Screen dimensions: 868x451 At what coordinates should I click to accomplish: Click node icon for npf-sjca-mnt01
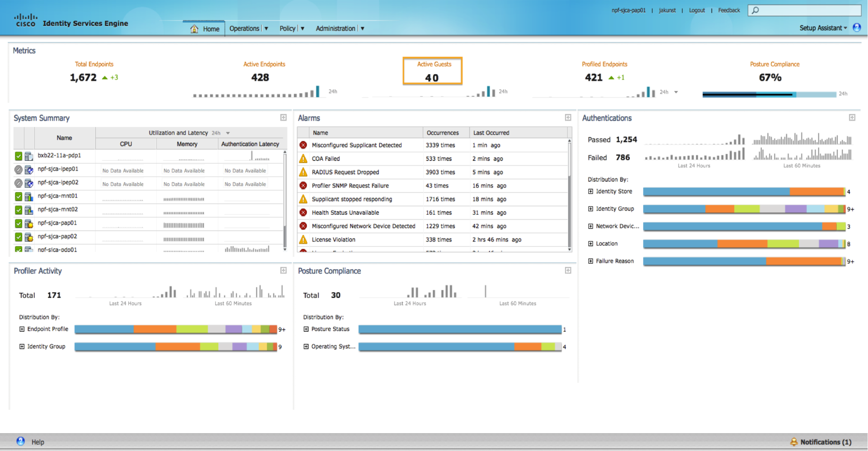click(x=29, y=197)
